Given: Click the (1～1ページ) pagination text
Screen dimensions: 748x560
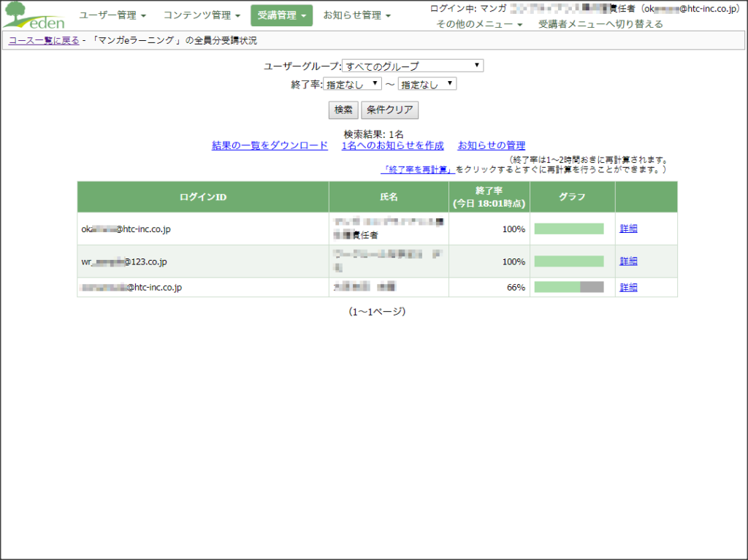Looking at the screenshot, I should pos(377,312).
